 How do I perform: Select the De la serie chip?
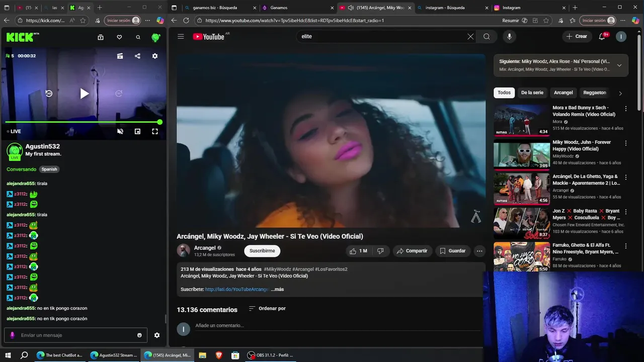tap(532, 93)
